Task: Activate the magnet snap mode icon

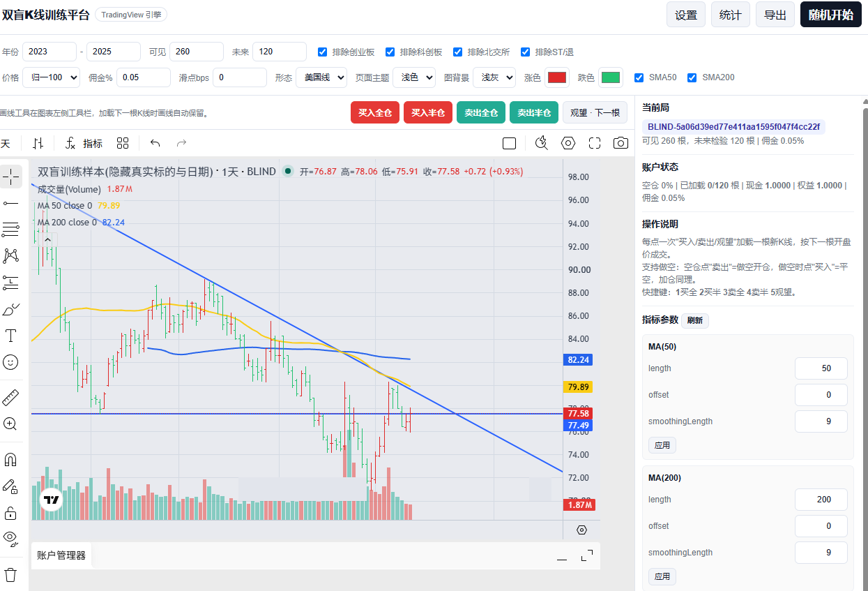Action: click(10, 460)
